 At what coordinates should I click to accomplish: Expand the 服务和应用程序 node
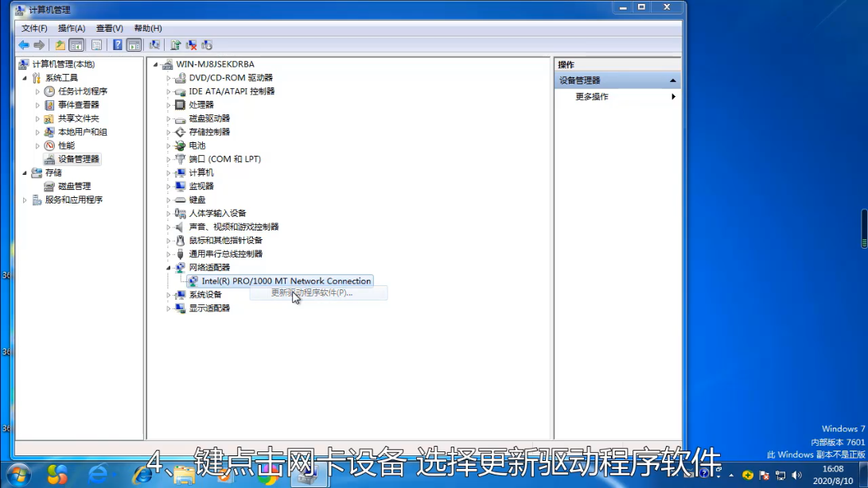click(25, 199)
